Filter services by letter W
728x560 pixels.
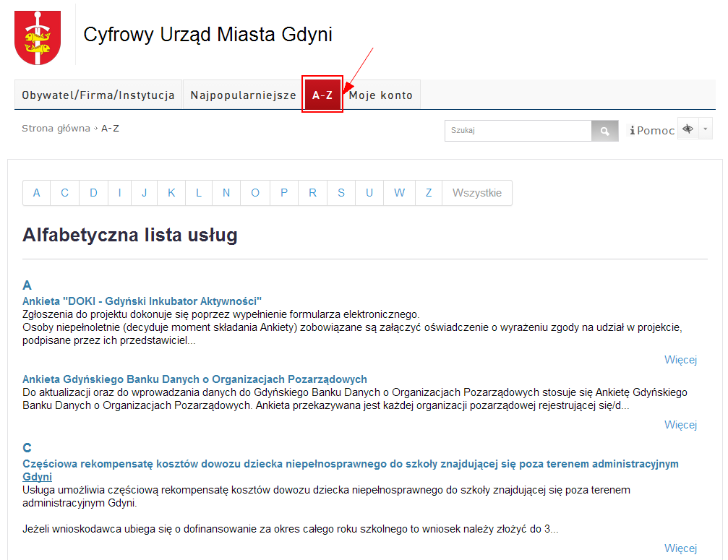(399, 193)
